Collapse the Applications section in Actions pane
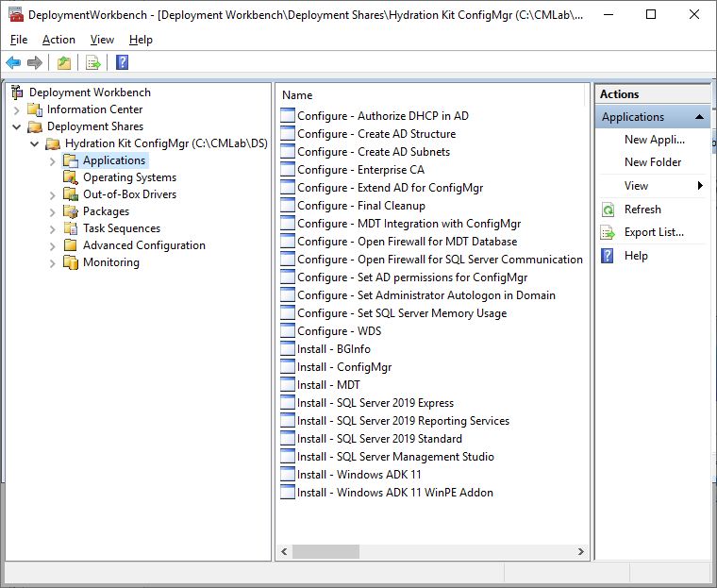This screenshot has height=588, width=717. [x=699, y=117]
